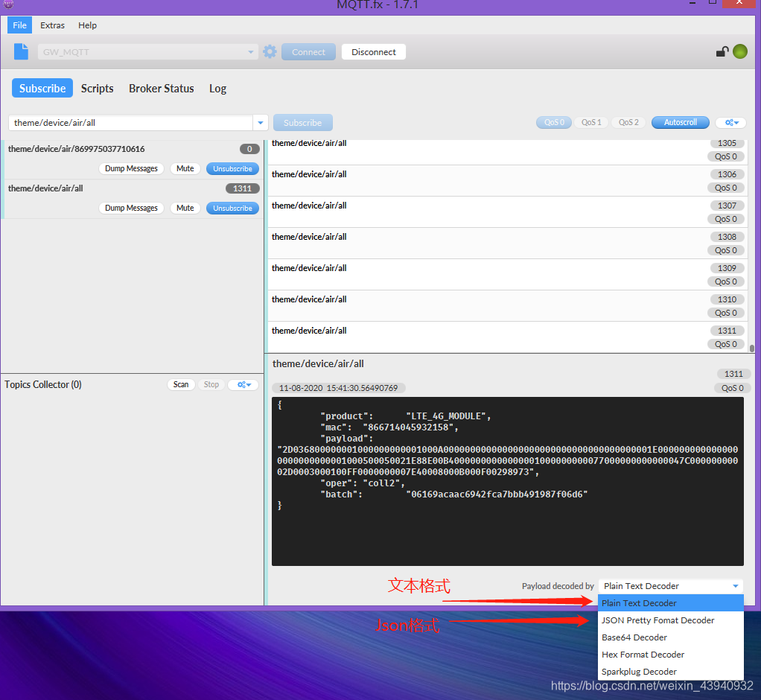Screen dimensions: 761x700
Task: Mute topic theme/device/air/all subscription
Action: point(185,208)
